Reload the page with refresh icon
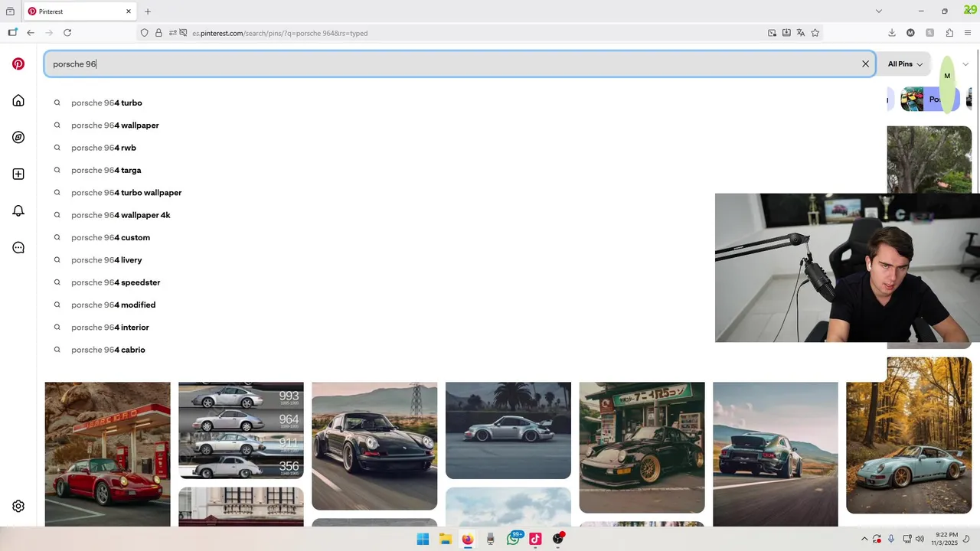The height and width of the screenshot is (551, 980). point(67,33)
